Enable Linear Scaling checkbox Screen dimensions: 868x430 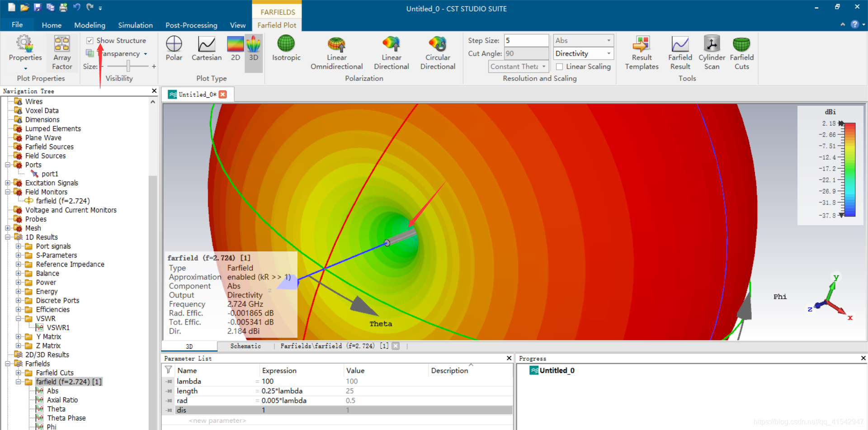(x=560, y=66)
